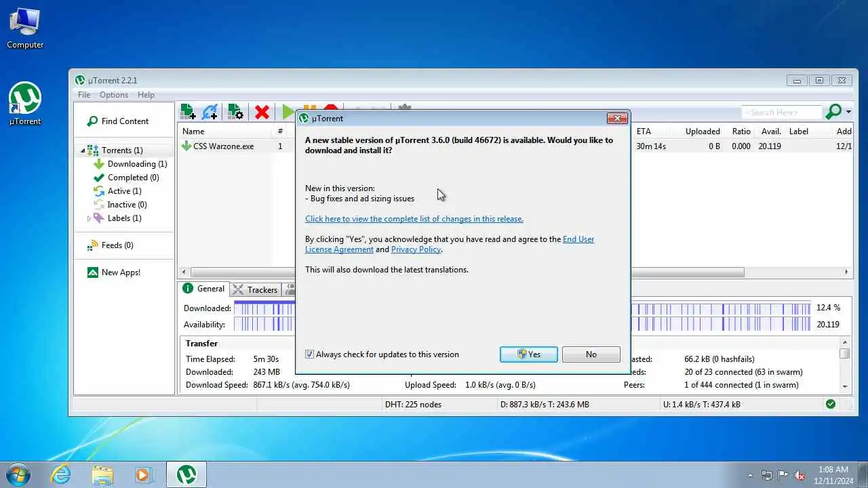
Task: Click DHT: 225 nodes in status bar
Action: click(413, 405)
